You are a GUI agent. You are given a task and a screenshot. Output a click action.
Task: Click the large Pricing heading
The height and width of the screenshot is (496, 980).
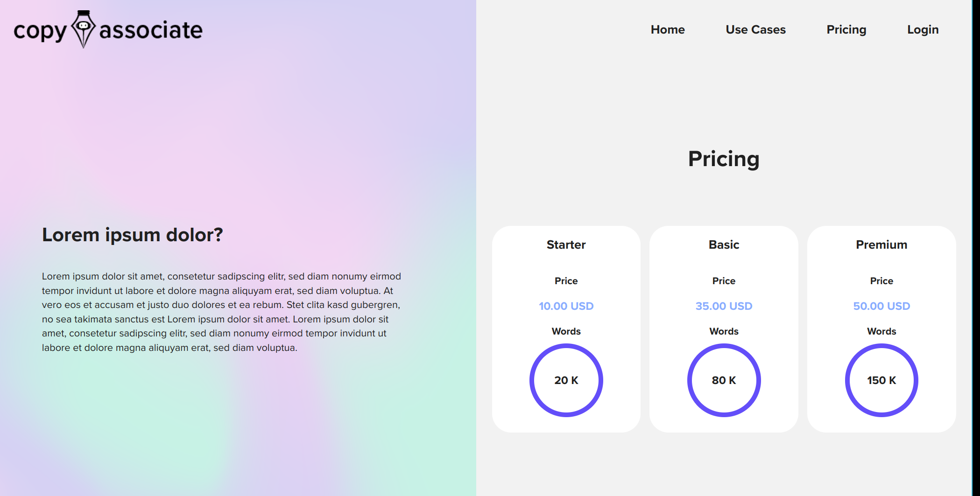[x=724, y=159]
